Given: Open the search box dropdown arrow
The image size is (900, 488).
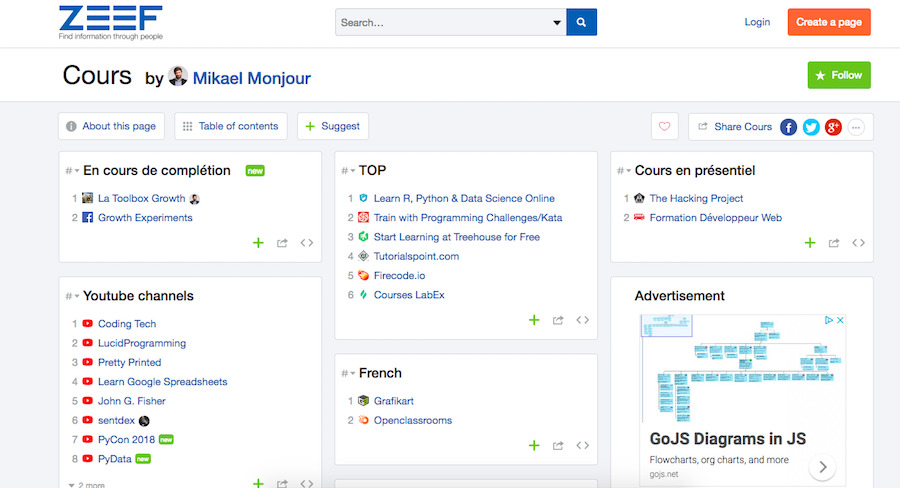Looking at the screenshot, I should point(557,22).
